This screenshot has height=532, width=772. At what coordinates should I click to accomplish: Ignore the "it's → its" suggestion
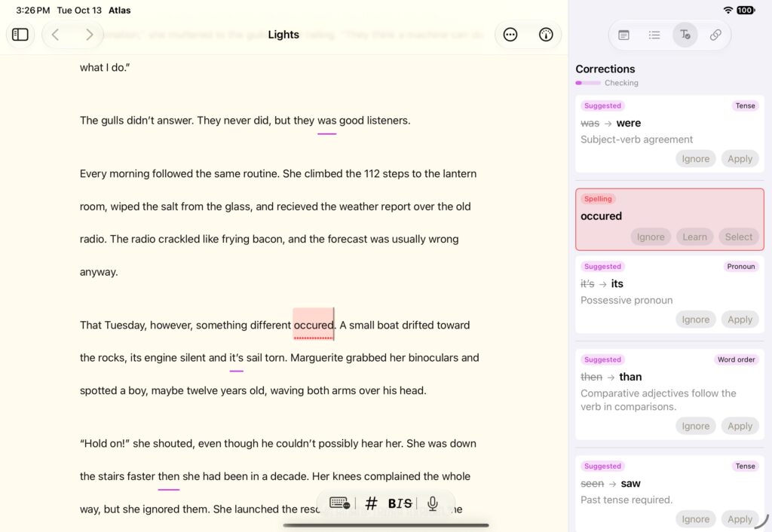click(695, 320)
